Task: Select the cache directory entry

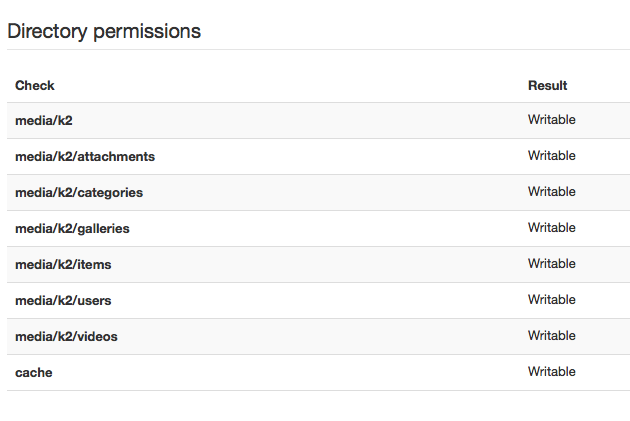Action: pos(34,372)
